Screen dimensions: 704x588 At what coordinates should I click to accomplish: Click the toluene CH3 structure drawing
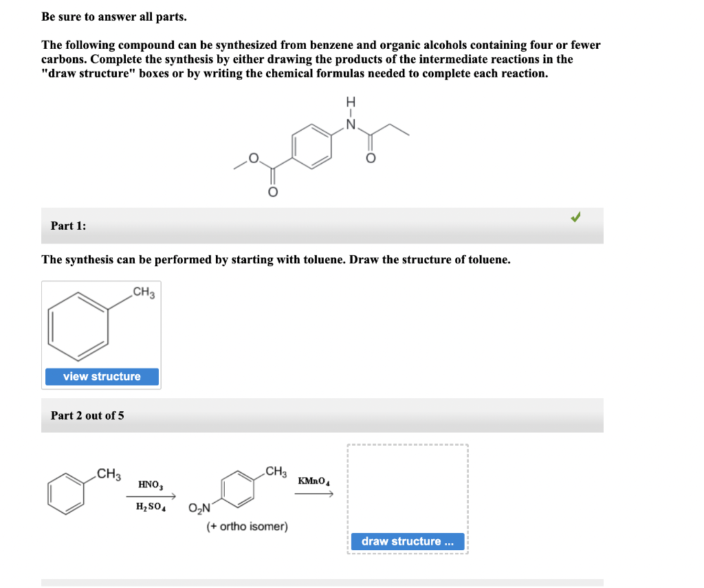click(x=100, y=323)
